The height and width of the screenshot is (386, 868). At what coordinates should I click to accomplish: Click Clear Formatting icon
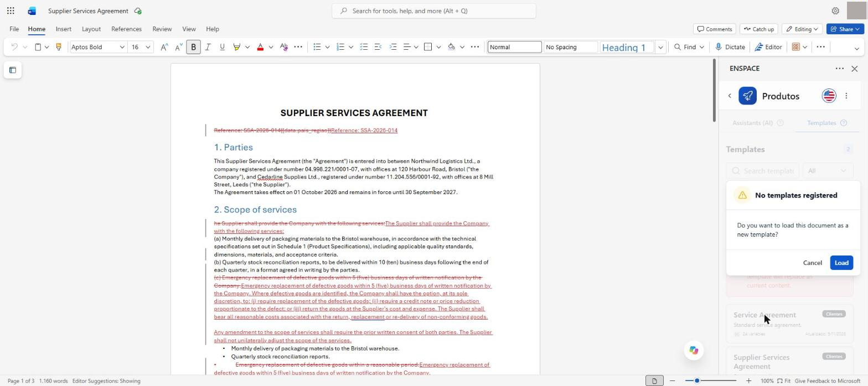(284, 47)
